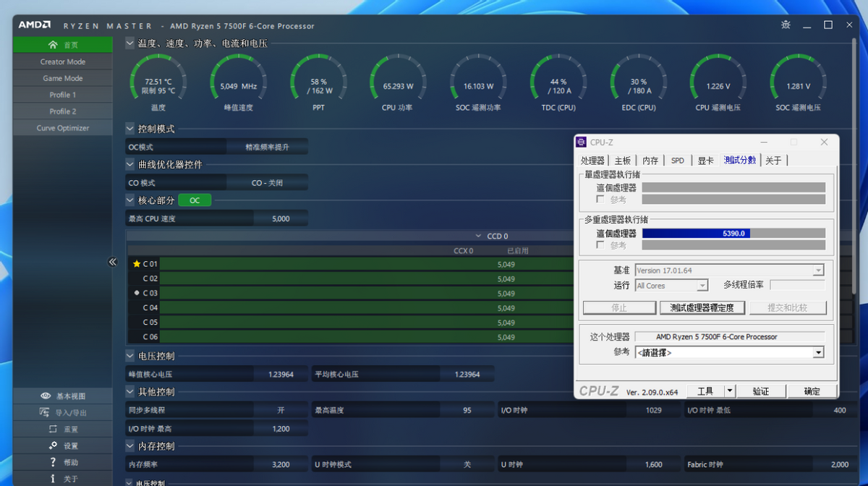Click the dot marker beside core C 03

click(x=137, y=293)
